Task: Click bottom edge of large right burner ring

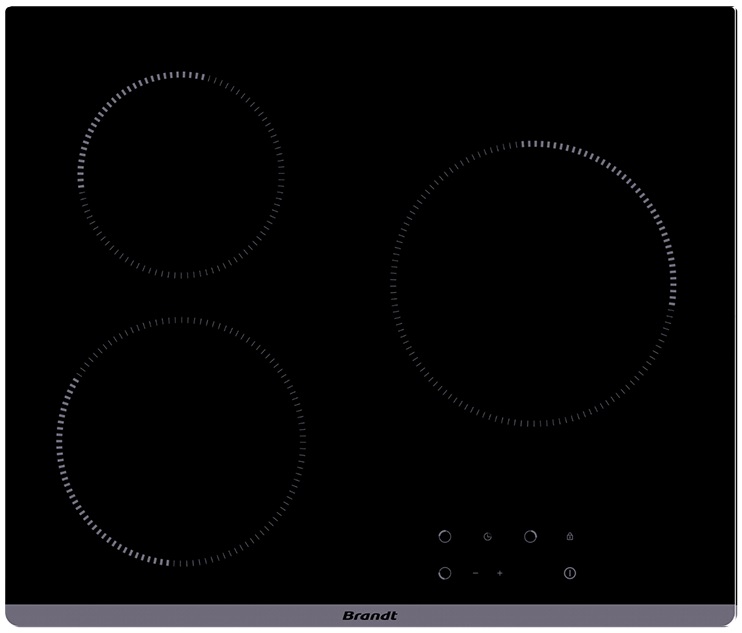Action: (x=534, y=424)
